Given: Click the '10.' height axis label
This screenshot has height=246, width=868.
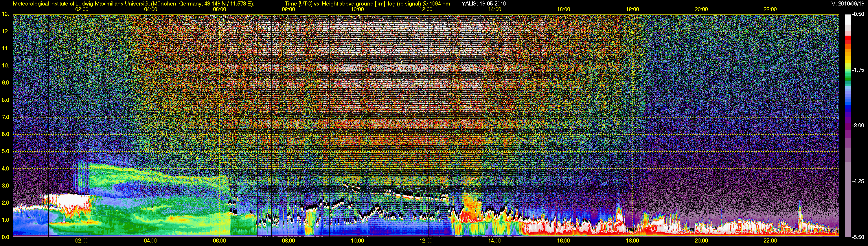Looking at the screenshot, I should (5, 66).
